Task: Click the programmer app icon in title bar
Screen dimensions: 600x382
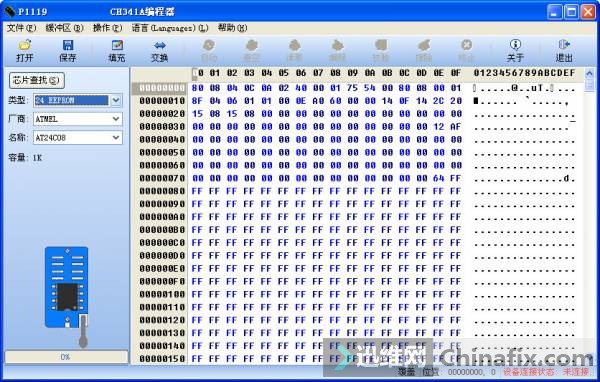Action: pos(10,11)
